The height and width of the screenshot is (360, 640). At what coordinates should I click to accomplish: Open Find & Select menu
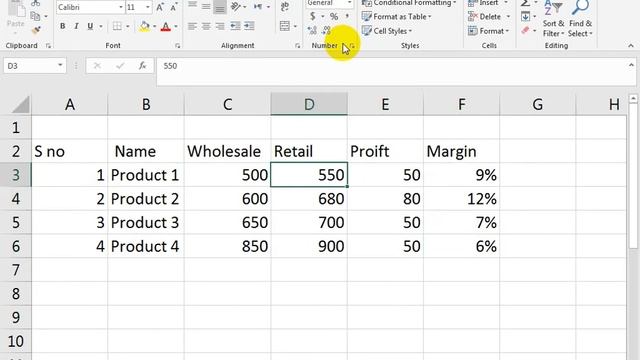[x=580, y=18]
